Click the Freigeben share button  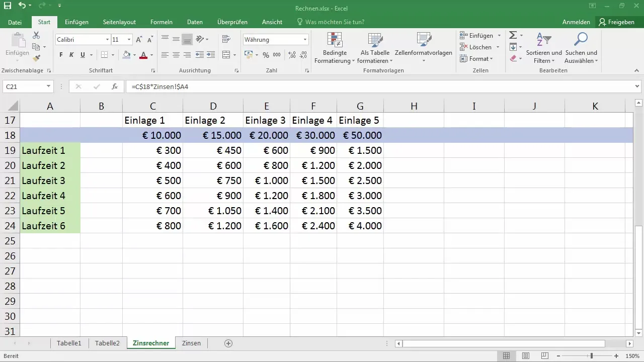click(617, 22)
